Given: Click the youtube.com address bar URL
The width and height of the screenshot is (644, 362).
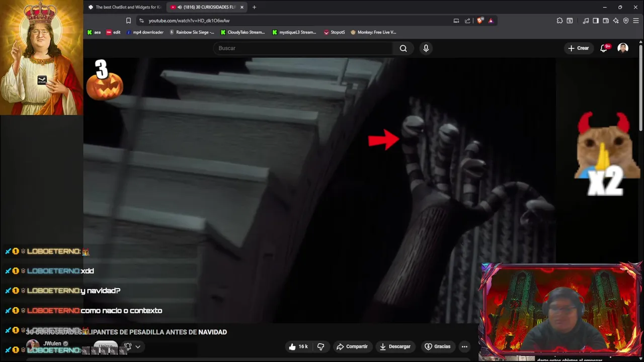Looking at the screenshot, I should coord(189,21).
